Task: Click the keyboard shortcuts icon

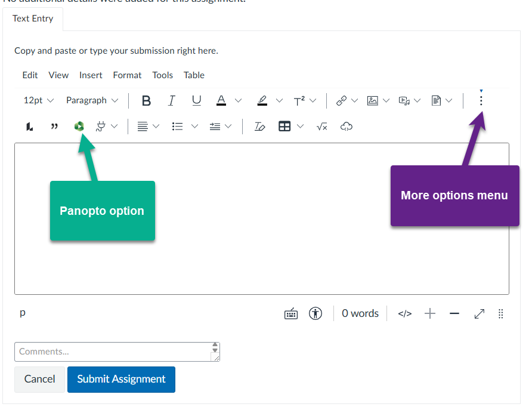Action: click(x=291, y=313)
